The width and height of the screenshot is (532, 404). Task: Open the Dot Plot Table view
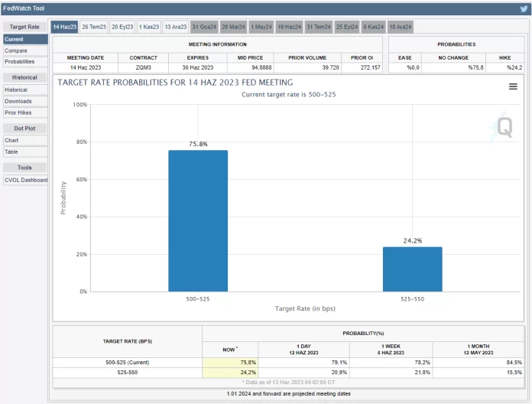(12, 151)
